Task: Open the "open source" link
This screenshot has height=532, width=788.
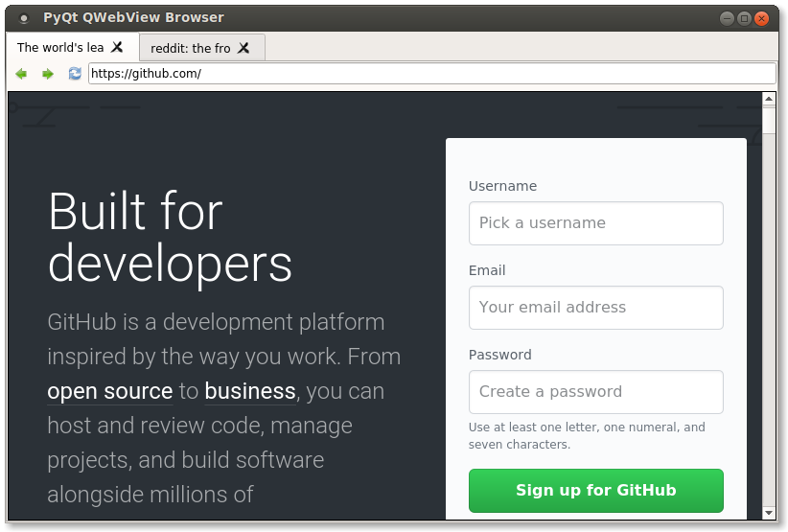Action: click(x=110, y=391)
